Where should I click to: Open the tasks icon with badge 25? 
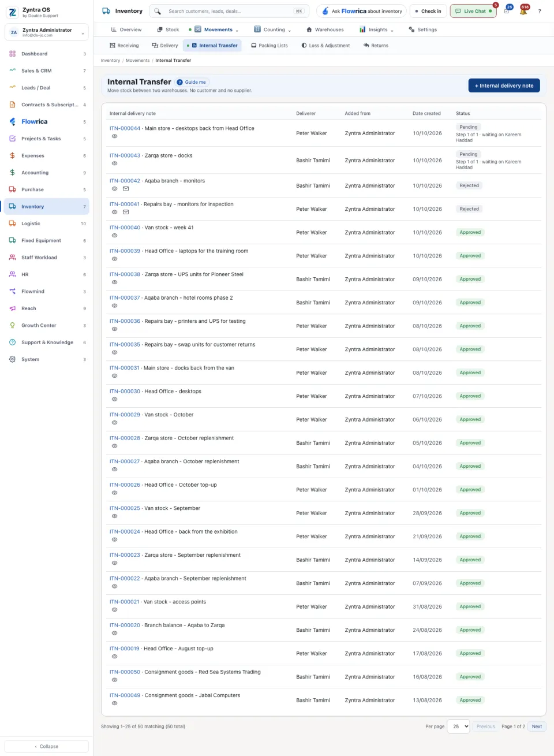(x=507, y=11)
